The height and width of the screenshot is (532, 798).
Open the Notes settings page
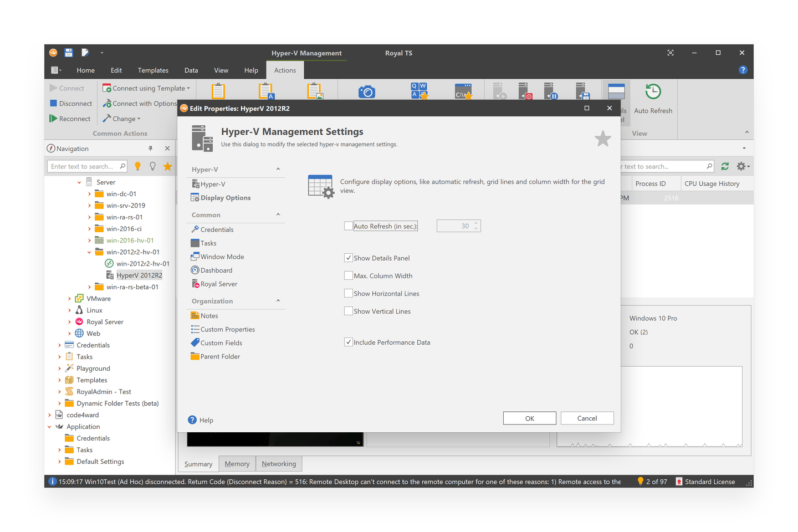(208, 315)
